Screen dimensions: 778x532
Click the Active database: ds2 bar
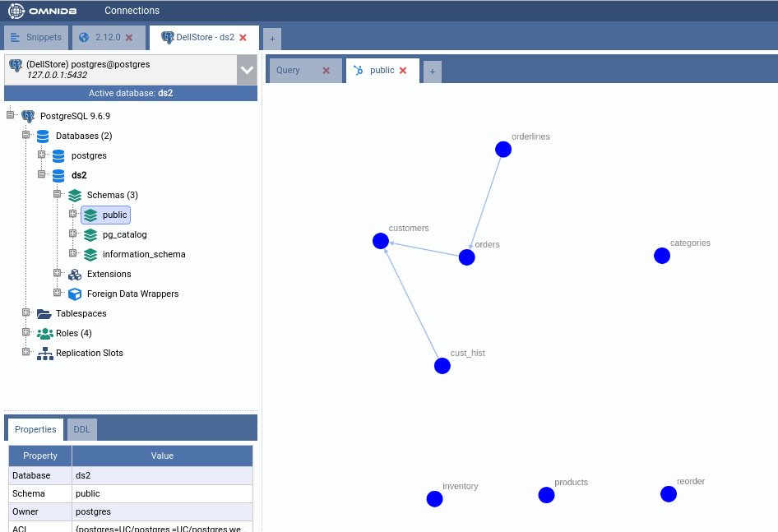(x=131, y=93)
